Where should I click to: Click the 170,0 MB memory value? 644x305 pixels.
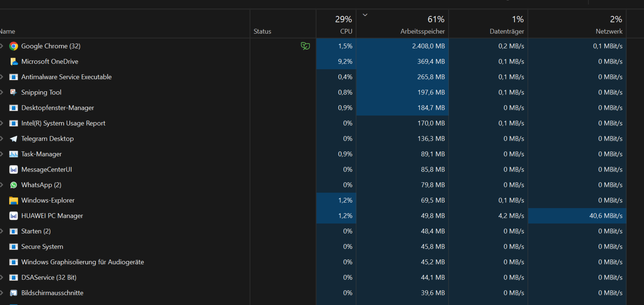pyautogui.click(x=431, y=123)
